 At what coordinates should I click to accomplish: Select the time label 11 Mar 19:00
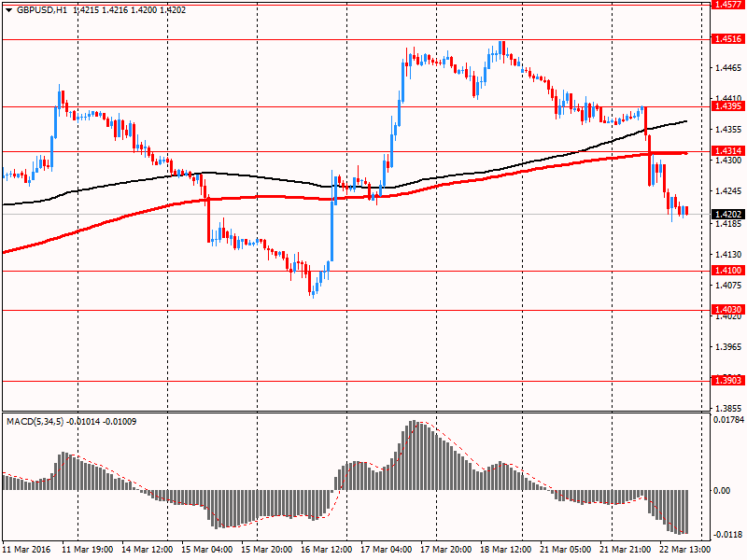(x=88, y=550)
